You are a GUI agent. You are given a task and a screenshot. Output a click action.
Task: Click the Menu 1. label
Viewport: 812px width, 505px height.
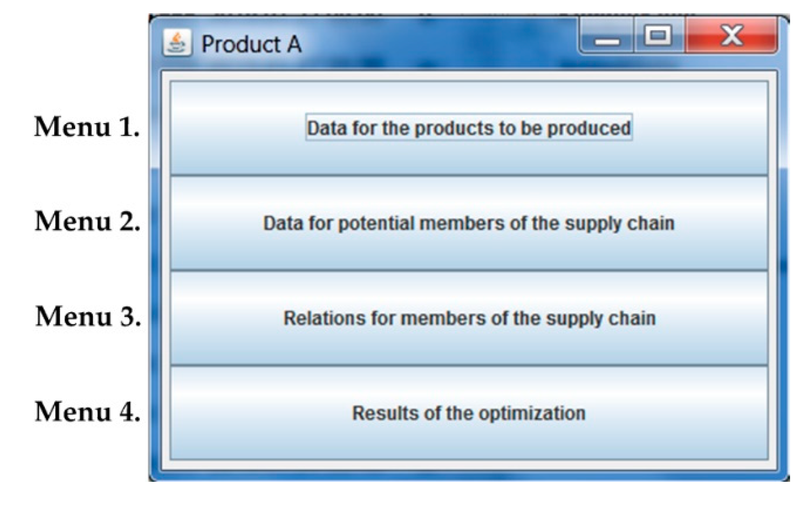(x=87, y=127)
